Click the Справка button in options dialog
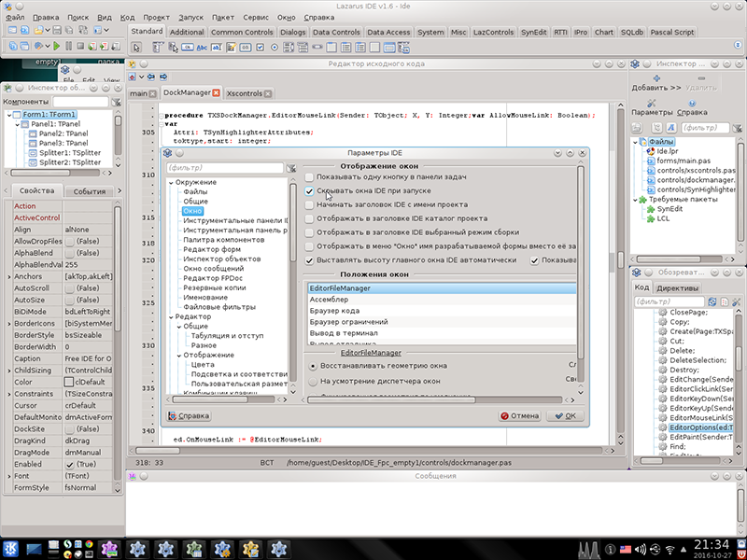747x560 pixels. click(189, 415)
